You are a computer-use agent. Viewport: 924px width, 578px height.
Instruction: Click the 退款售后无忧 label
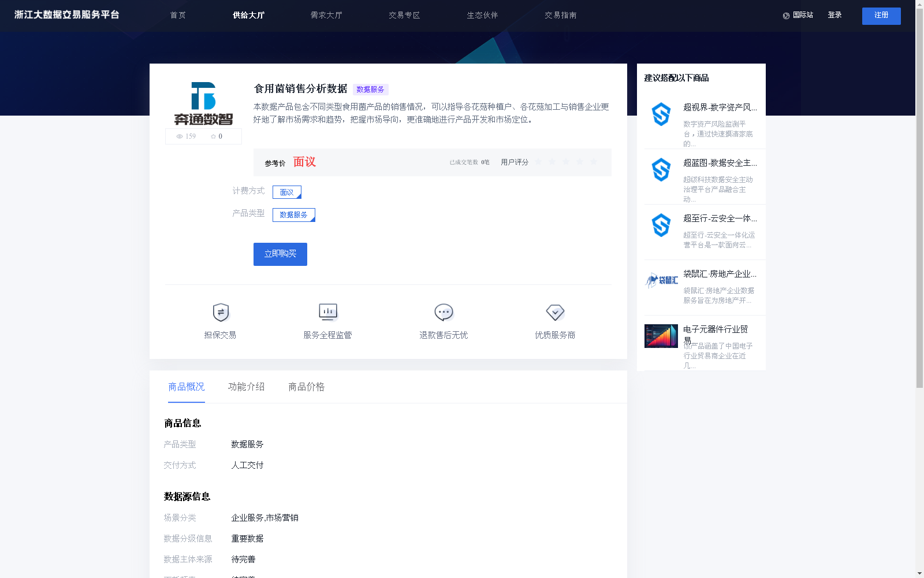point(444,335)
